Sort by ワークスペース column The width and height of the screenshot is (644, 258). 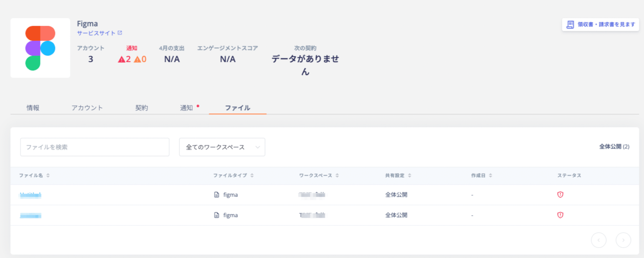click(x=319, y=176)
